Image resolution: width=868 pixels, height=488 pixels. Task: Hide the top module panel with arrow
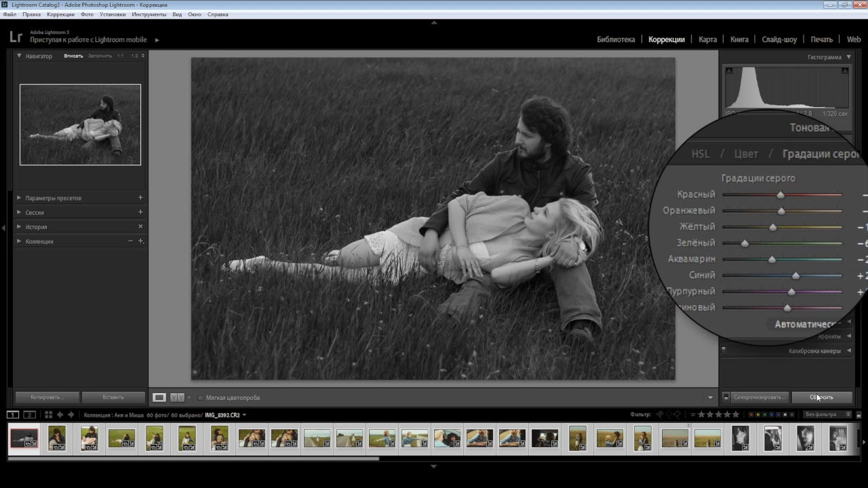click(x=434, y=22)
